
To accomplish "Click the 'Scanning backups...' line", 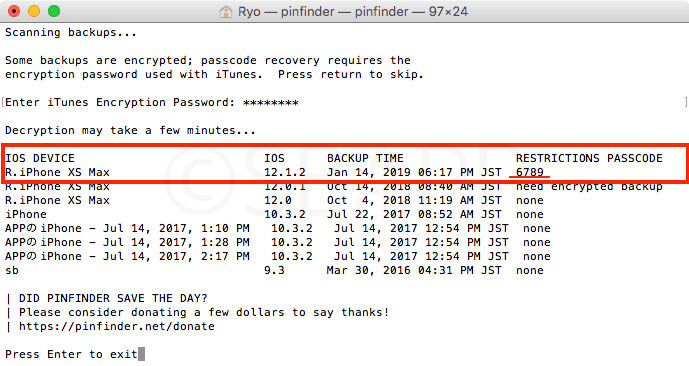I will [x=71, y=33].
